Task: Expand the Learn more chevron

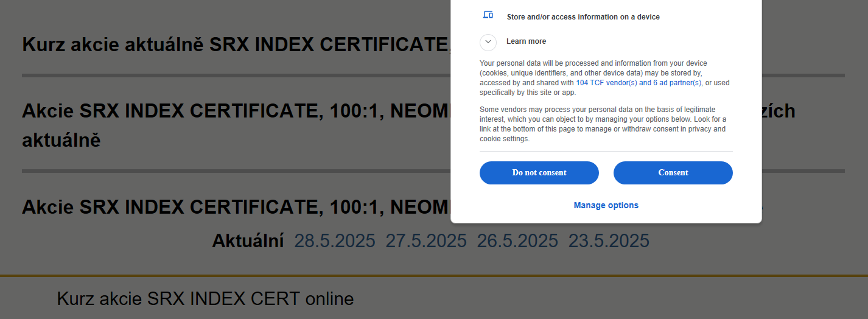Action: 488,42
